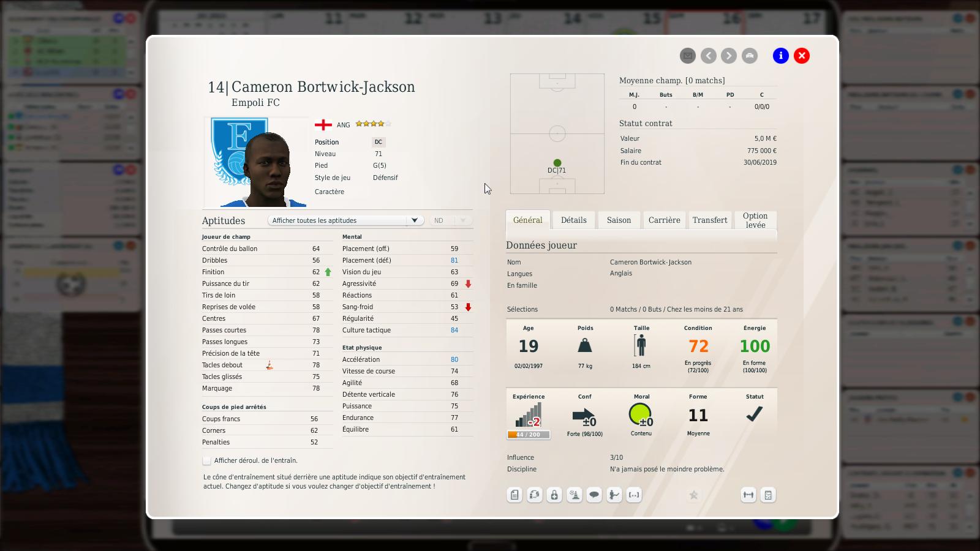Click the Style de jeu Défensif value
980x551 pixels.
[385, 178]
